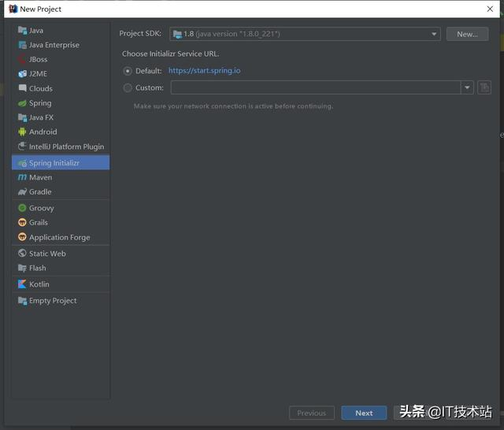Viewport: 504px width, 430px height.
Task: Click the IntelliJ logo in title bar
Action: pos(13,9)
